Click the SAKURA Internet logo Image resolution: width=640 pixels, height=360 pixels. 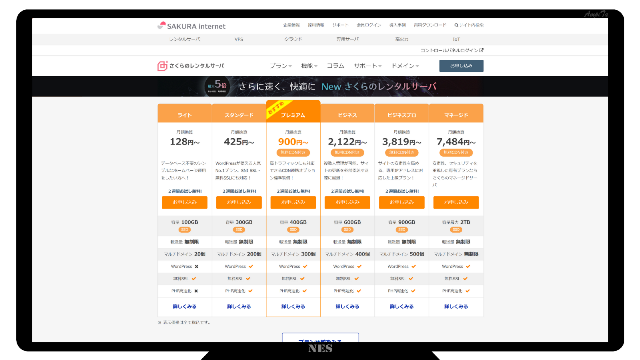191,26
